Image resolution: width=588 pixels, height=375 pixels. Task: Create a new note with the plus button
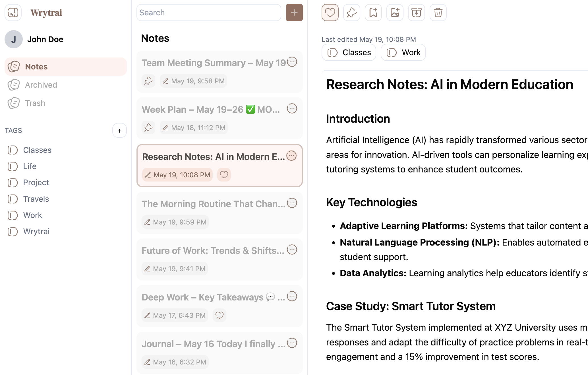tap(294, 13)
